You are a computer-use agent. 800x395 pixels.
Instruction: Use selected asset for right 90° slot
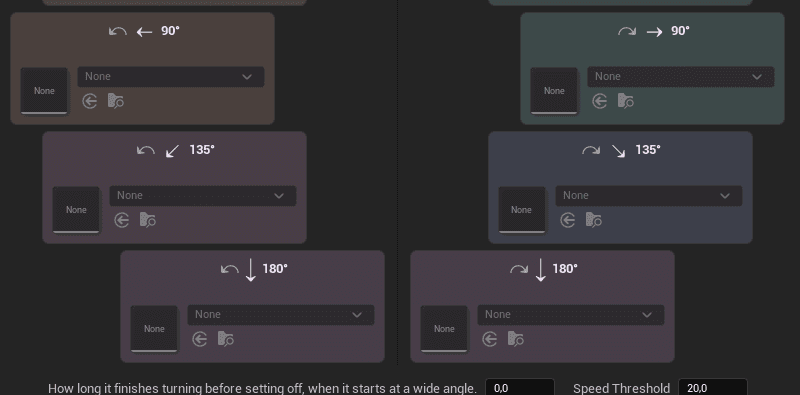599,101
